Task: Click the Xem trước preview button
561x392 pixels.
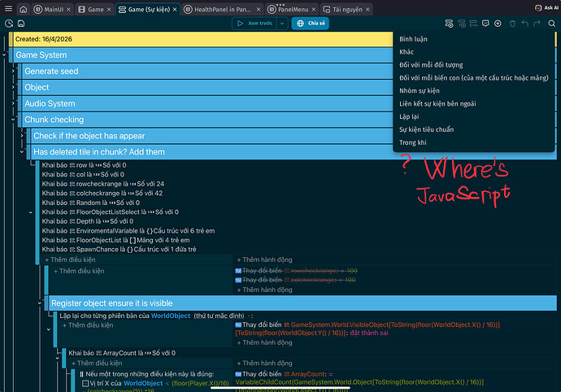Action: click(254, 24)
